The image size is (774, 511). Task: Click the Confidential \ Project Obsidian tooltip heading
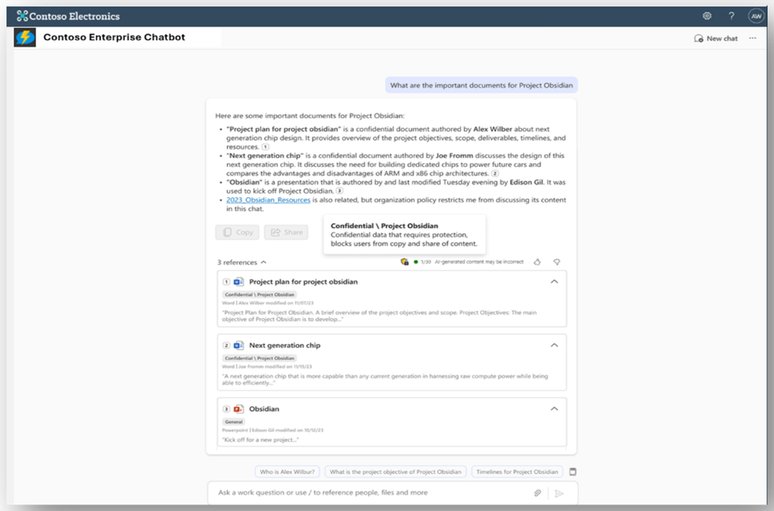384,226
